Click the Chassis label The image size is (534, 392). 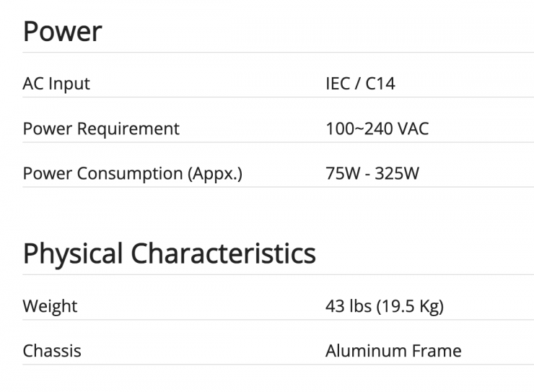[x=52, y=352]
